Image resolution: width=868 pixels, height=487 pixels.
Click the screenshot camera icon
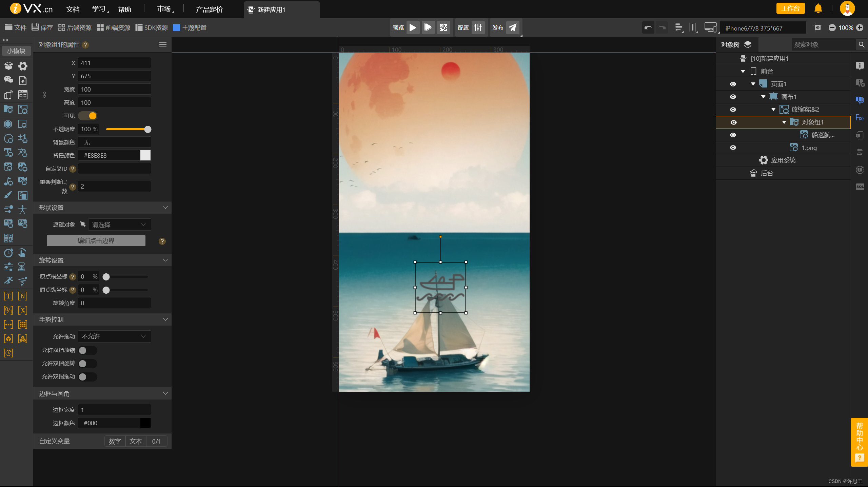tap(817, 27)
